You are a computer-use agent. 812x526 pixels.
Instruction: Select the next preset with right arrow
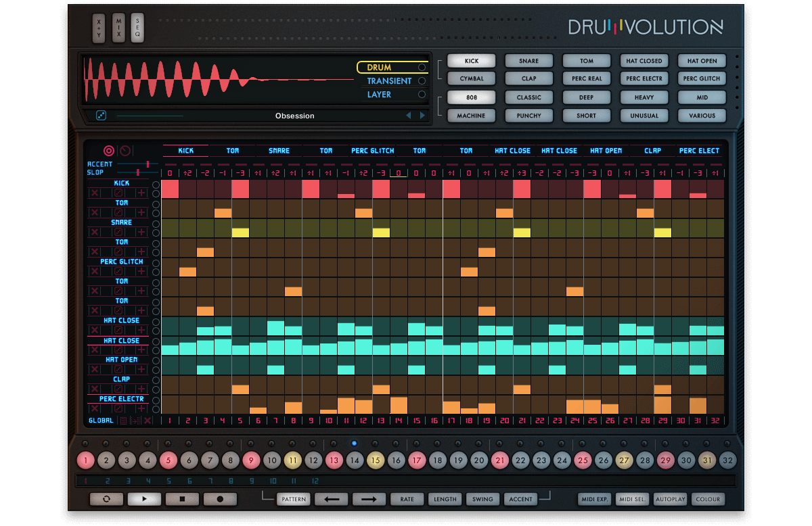point(423,116)
